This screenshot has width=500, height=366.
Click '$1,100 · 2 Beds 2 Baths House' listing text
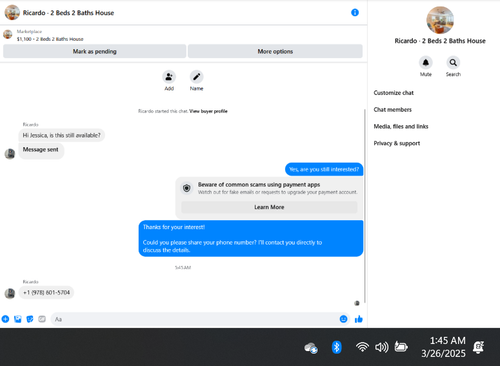click(x=50, y=39)
